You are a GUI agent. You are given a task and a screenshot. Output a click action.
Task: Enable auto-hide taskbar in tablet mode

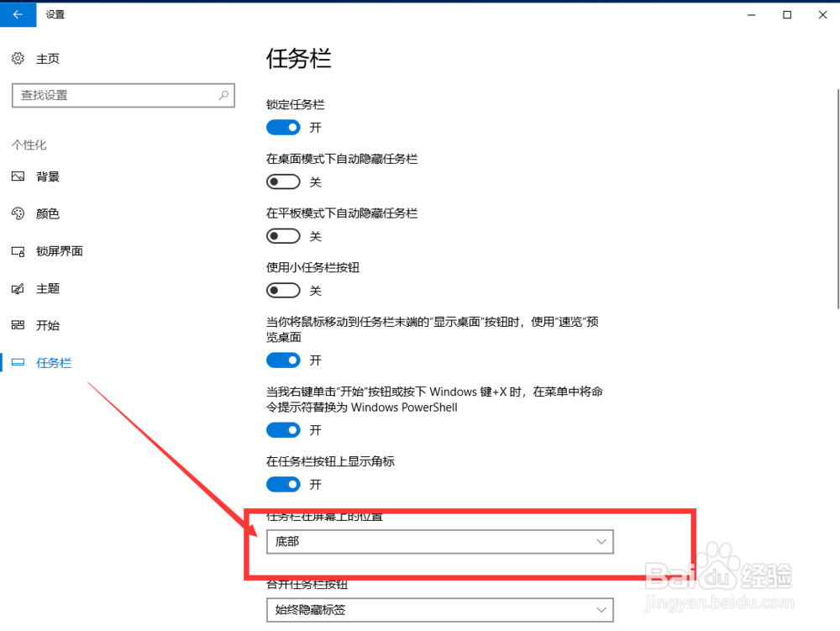pyautogui.click(x=283, y=236)
